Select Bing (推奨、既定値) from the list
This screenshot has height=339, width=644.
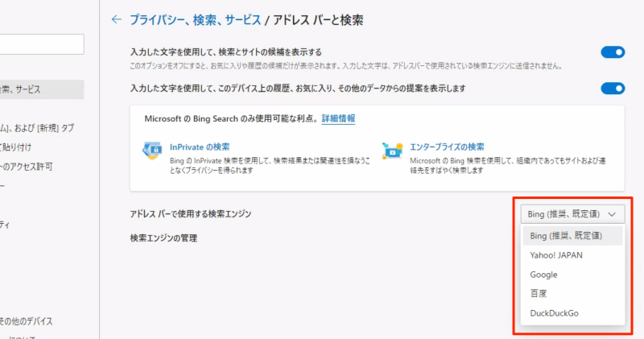tap(572, 236)
